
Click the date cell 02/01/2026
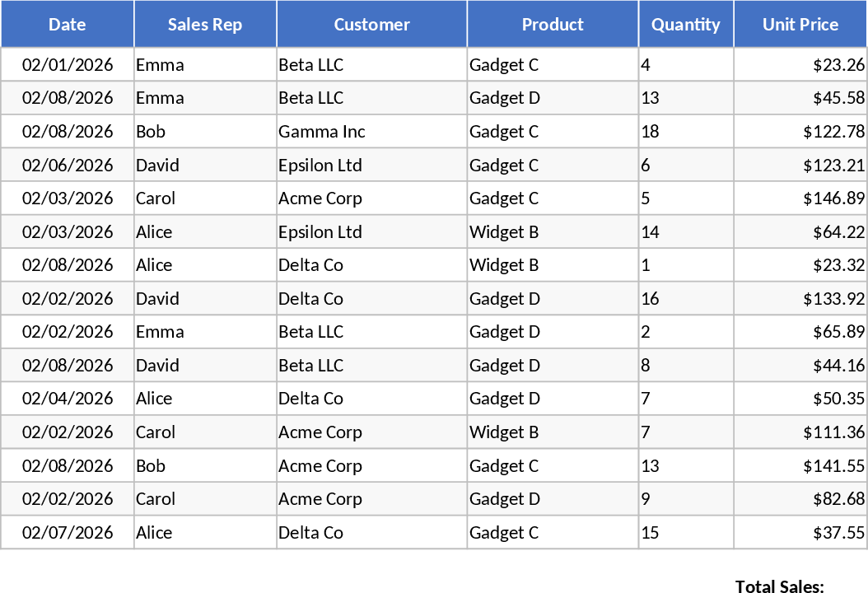point(68,65)
